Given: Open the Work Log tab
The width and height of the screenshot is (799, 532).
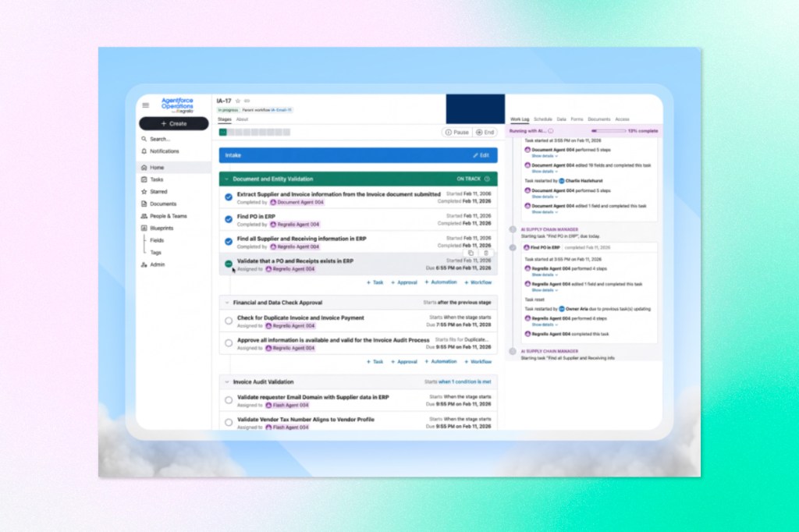Looking at the screenshot, I should (520, 119).
